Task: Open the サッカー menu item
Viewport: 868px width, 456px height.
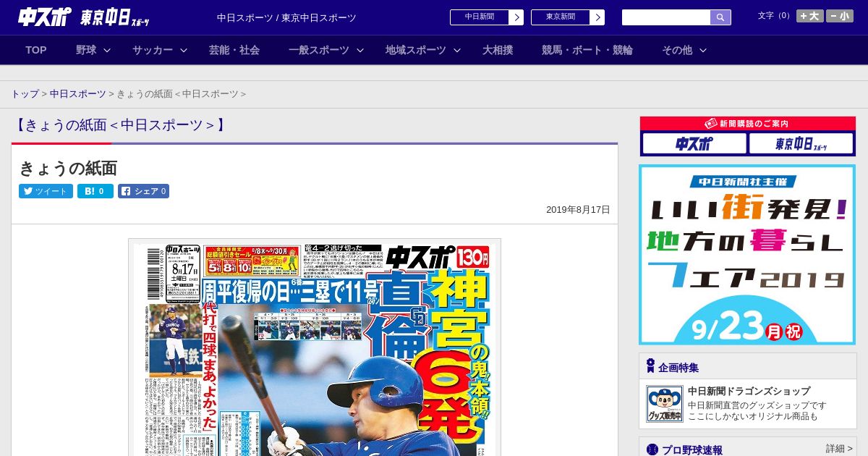Action: tap(153, 50)
